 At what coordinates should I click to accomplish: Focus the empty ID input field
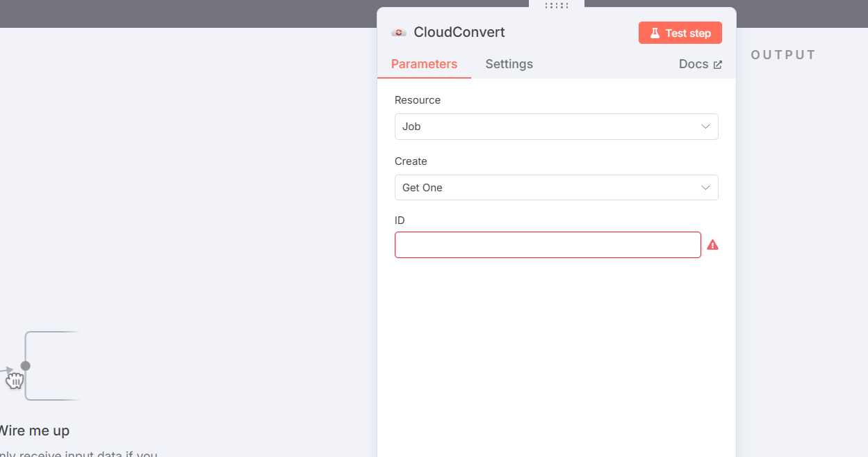tap(548, 245)
